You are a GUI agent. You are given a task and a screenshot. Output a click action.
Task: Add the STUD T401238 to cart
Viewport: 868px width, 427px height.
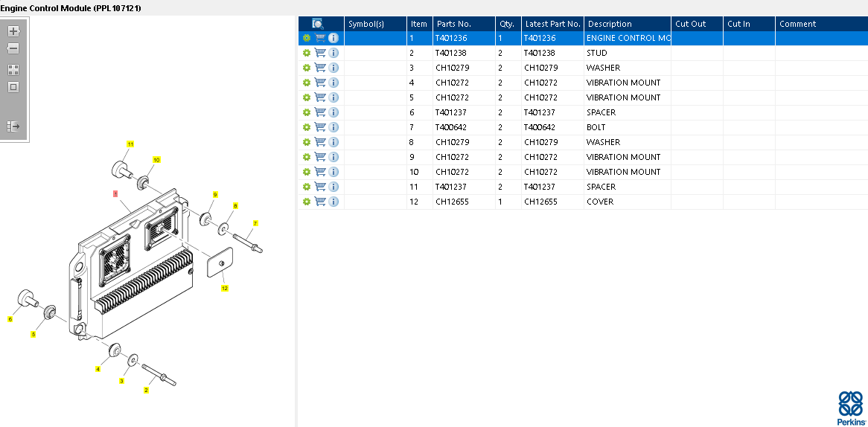tap(320, 53)
